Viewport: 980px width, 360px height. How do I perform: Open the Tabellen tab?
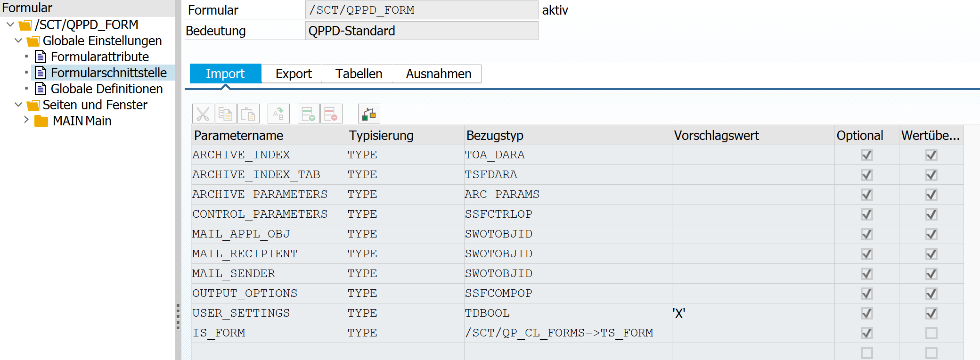click(x=359, y=74)
